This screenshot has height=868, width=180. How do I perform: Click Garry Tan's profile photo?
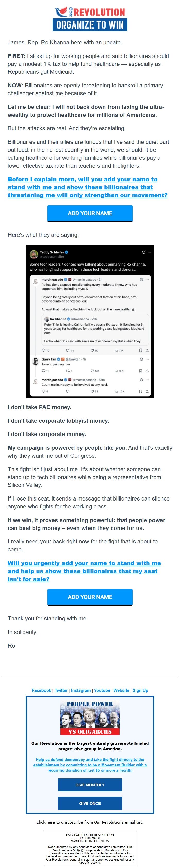pyautogui.click(x=35, y=361)
